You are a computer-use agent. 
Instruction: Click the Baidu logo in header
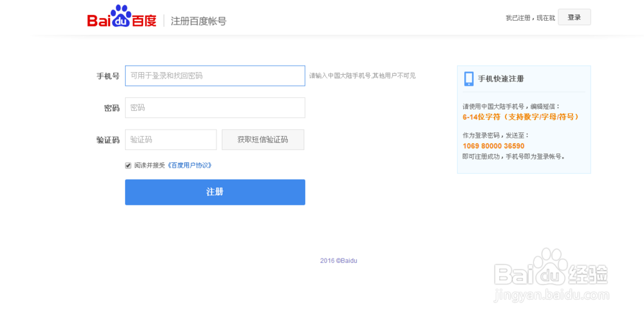(122, 17)
